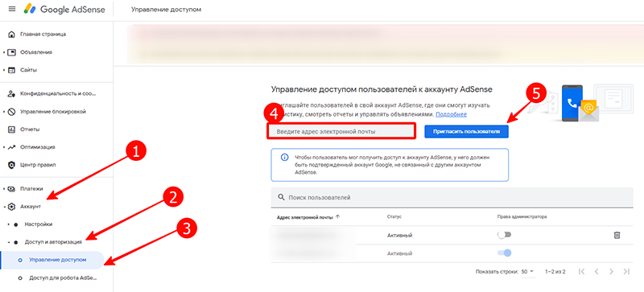The width and height of the screenshot is (644, 292).
Task: Click the Конфиденциальность privacy icon
Action: click(12, 93)
